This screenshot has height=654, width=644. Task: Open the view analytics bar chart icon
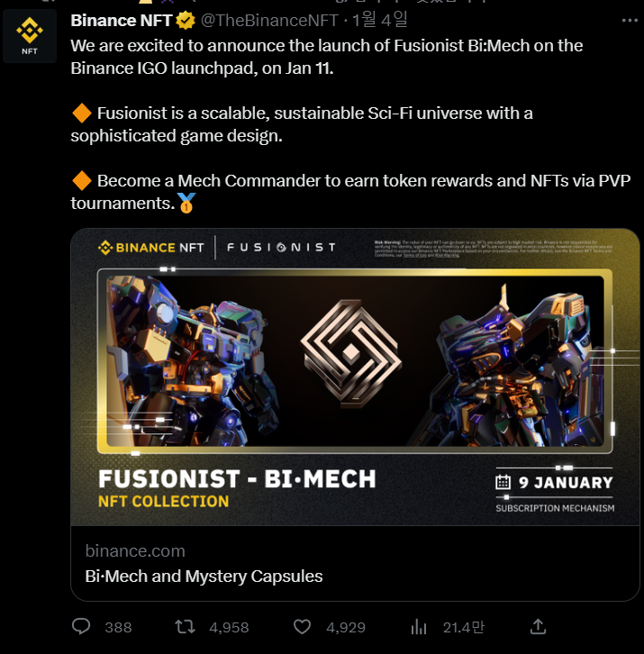[418, 626]
